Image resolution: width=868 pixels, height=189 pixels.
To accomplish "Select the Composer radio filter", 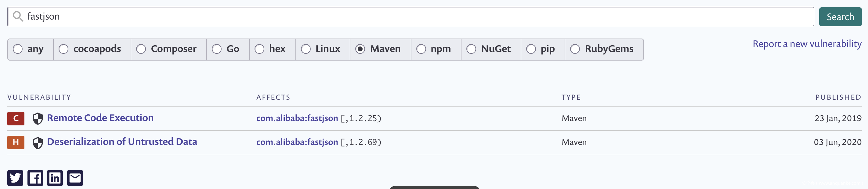I will tap(141, 49).
